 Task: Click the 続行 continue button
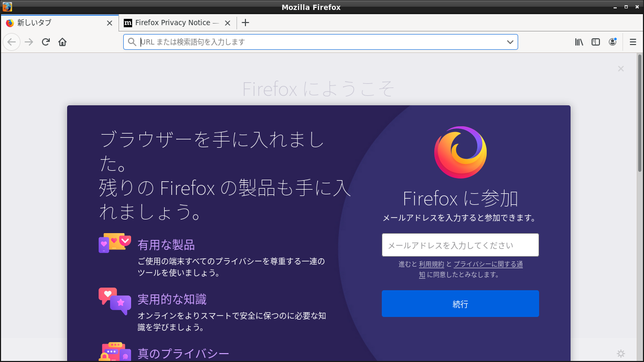click(x=460, y=304)
